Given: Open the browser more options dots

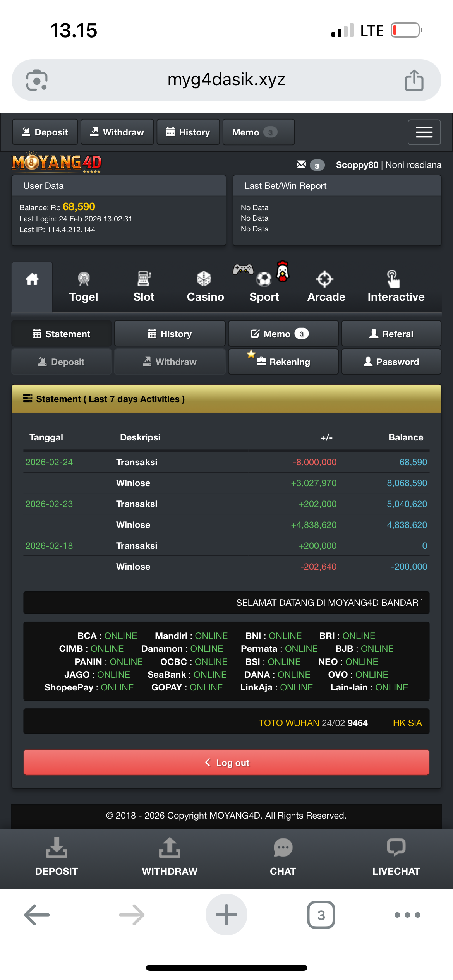Looking at the screenshot, I should (x=407, y=915).
